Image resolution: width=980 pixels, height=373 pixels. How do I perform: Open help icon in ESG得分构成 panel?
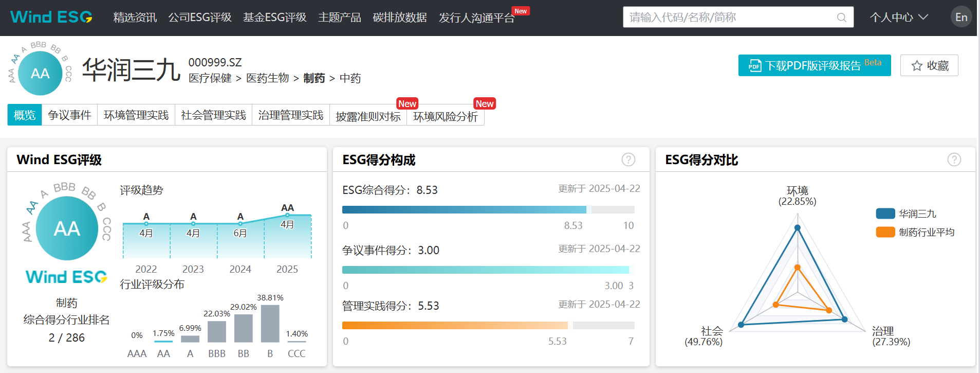tap(628, 160)
